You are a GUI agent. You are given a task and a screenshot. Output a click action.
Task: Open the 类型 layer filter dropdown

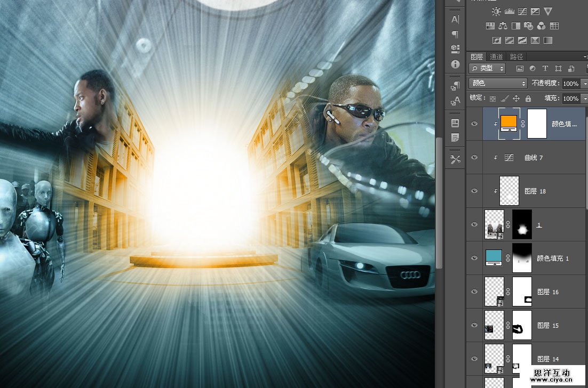(487, 69)
